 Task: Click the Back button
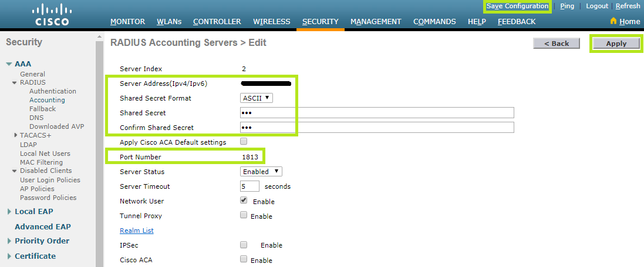[556, 44]
